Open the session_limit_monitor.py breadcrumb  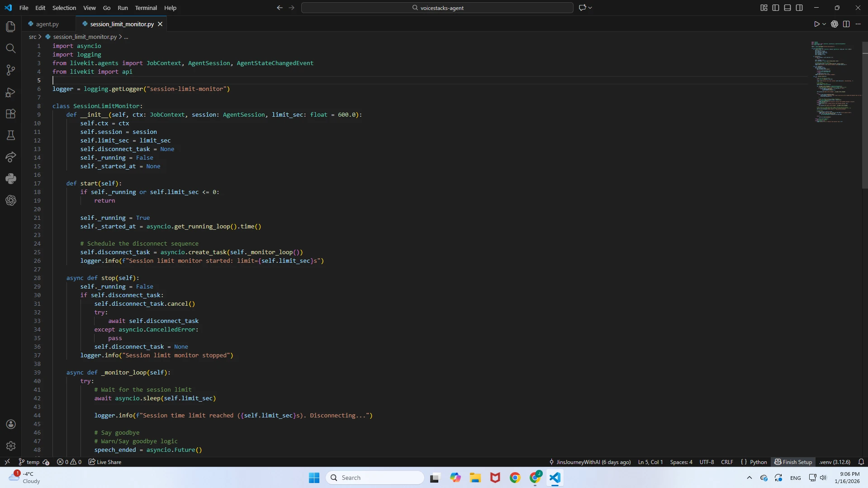[85, 37]
